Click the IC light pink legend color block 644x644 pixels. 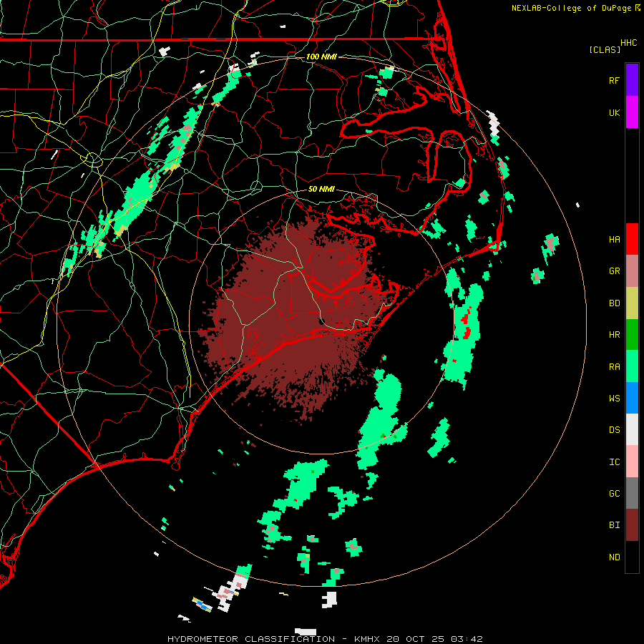632,462
